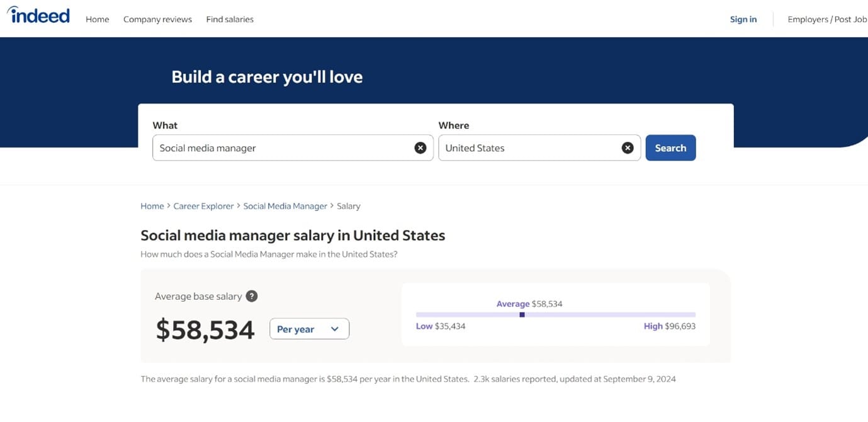Clear the Where location field

(627, 148)
